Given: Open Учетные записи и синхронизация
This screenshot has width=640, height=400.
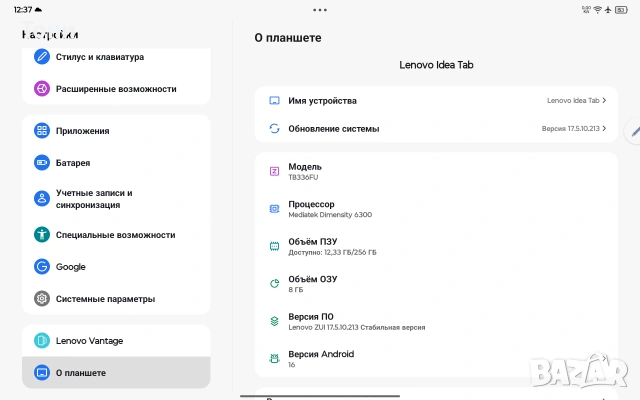Looking at the screenshot, I should pos(116,199).
